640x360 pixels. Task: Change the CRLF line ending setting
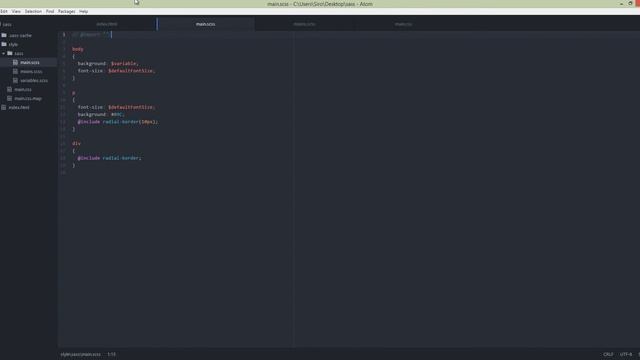click(x=608, y=354)
